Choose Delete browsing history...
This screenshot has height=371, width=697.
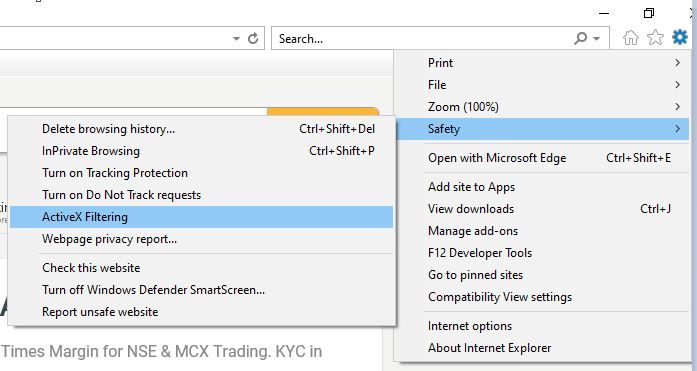pos(201,129)
